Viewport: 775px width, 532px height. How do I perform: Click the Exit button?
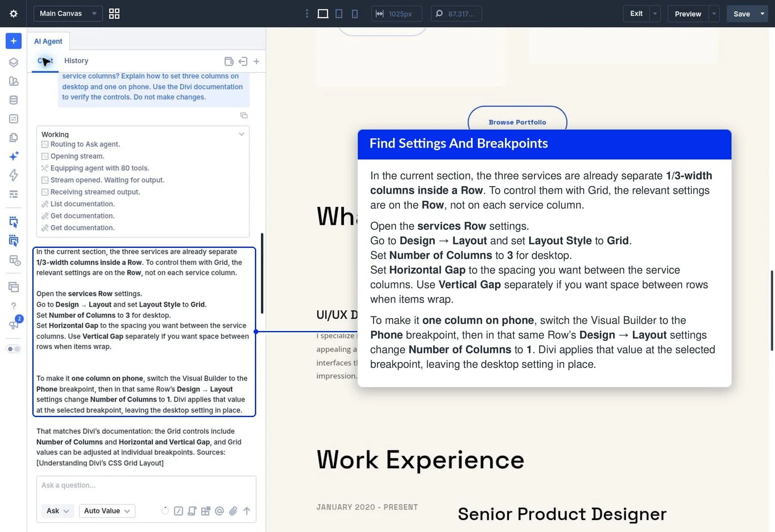click(636, 14)
